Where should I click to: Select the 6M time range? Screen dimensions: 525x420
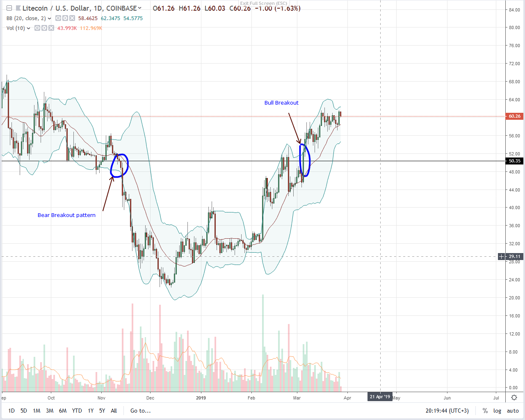pyautogui.click(x=63, y=411)
